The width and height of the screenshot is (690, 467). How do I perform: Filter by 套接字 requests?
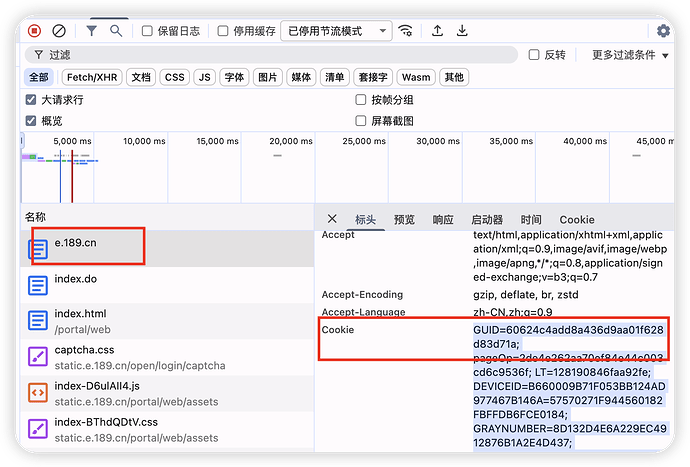tap(373, 77)
